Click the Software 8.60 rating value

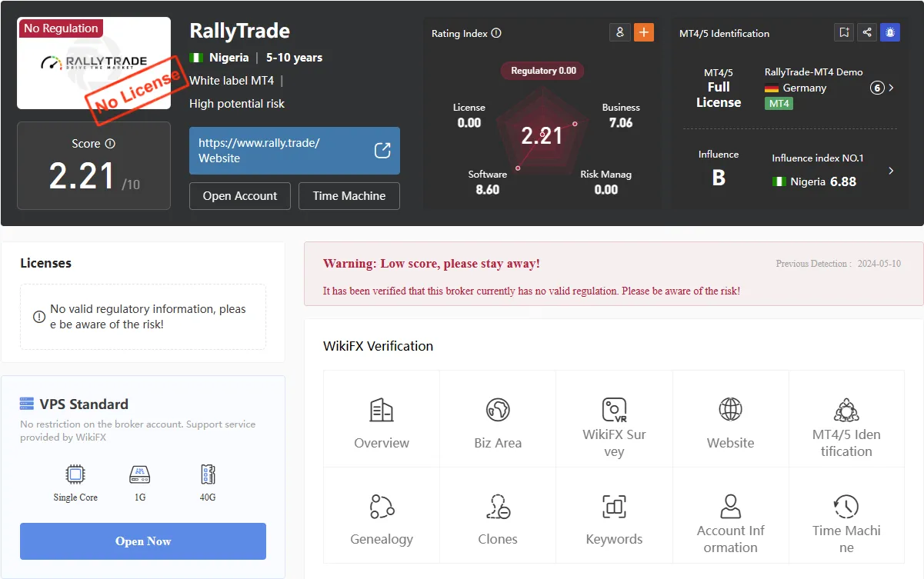click(488, 189)
